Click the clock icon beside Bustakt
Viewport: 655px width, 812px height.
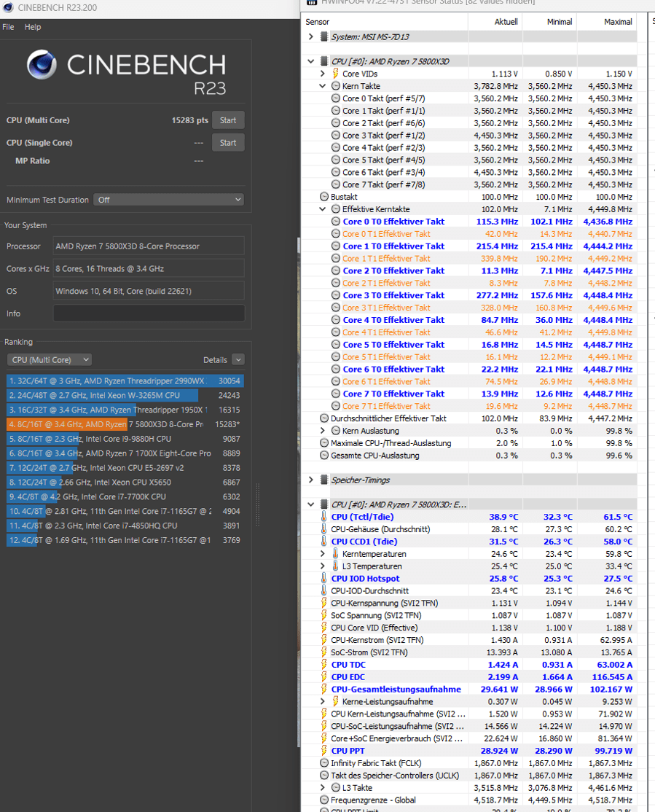point(324,197)
